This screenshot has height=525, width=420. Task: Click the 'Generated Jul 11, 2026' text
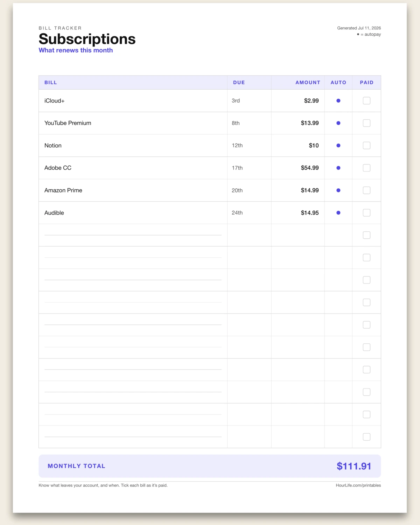tap(359, 28)
